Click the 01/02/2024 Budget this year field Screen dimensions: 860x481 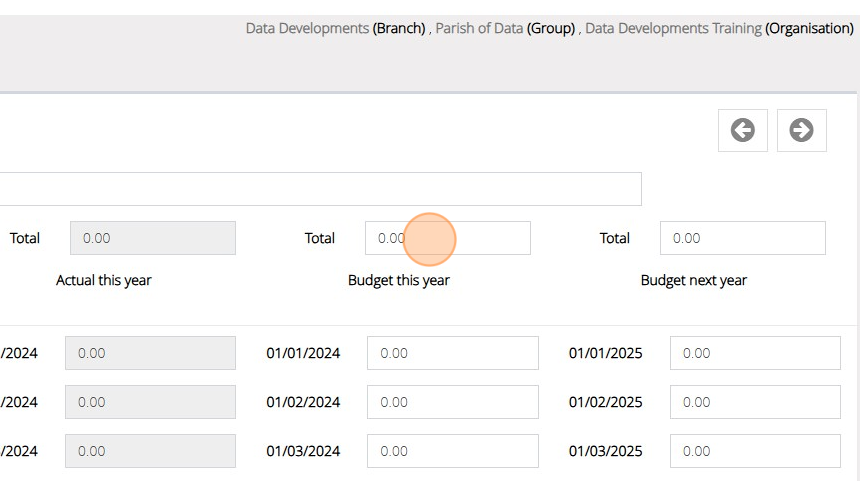452,402
